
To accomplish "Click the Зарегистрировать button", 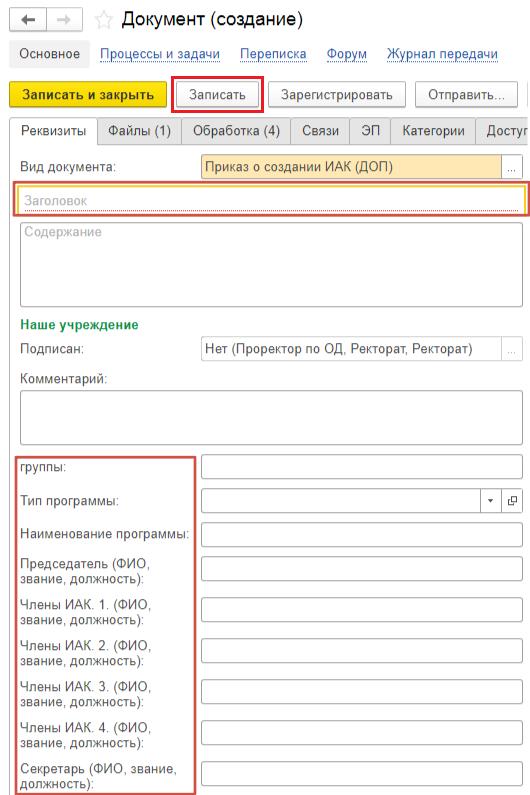I will point(337,95).
